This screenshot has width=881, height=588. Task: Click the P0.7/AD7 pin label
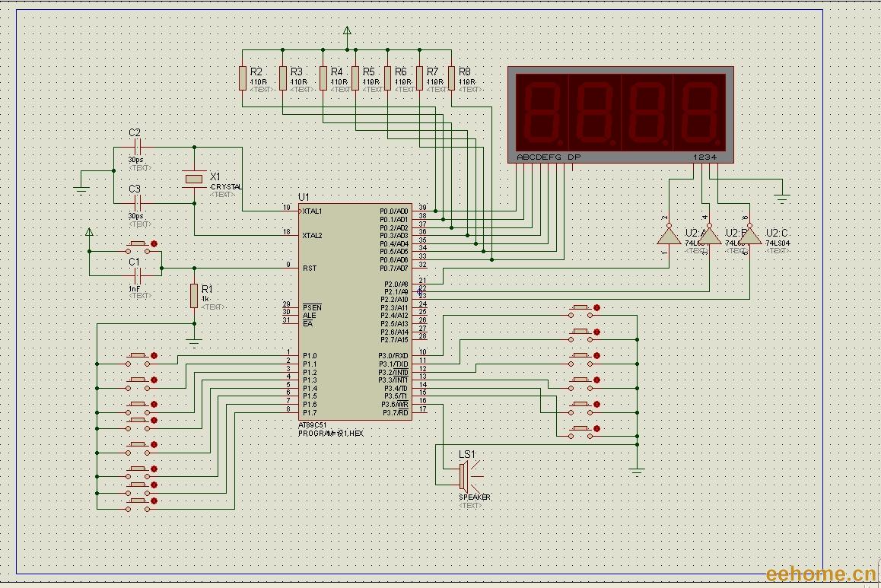[x=394, y=268]
